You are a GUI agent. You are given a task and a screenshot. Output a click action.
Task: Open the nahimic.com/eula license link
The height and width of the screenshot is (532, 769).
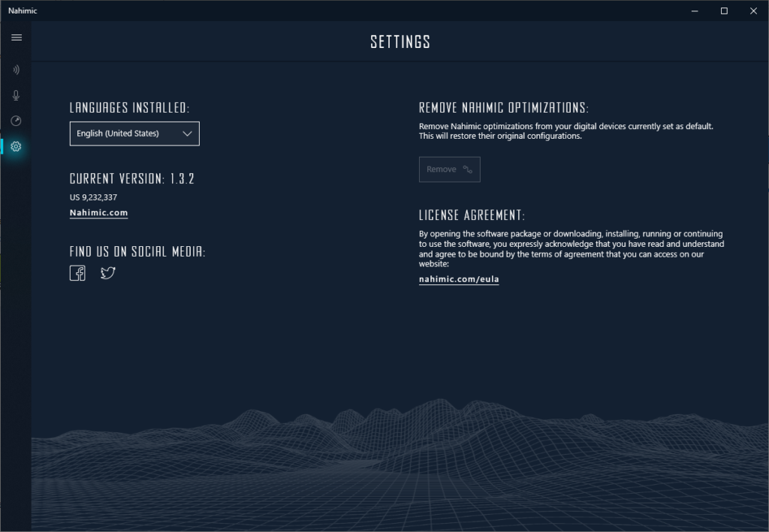tap(459, 279)
